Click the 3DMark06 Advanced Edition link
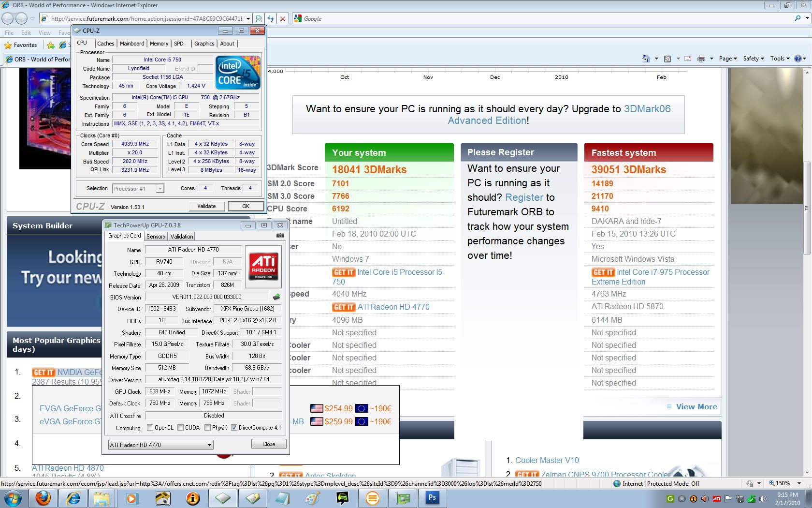Screen dimensions: 812x508 pyautogui.click(x=559, y=115)
